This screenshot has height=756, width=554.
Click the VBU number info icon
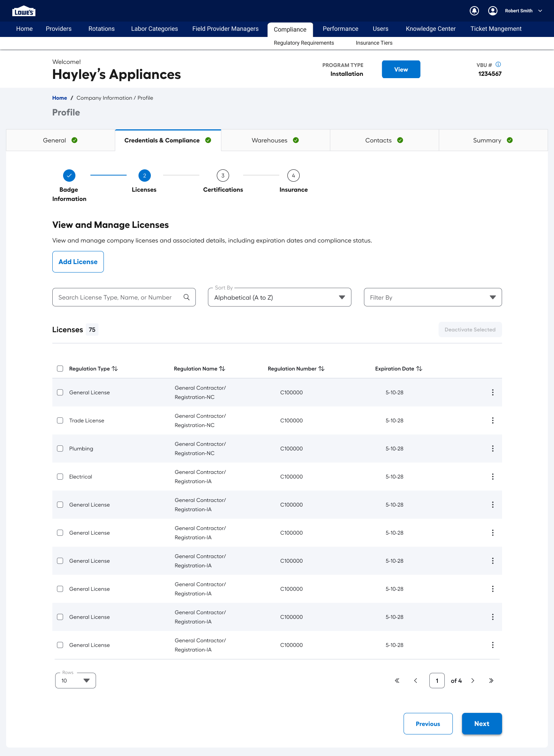pyautogui.click(x=498, y=64)
